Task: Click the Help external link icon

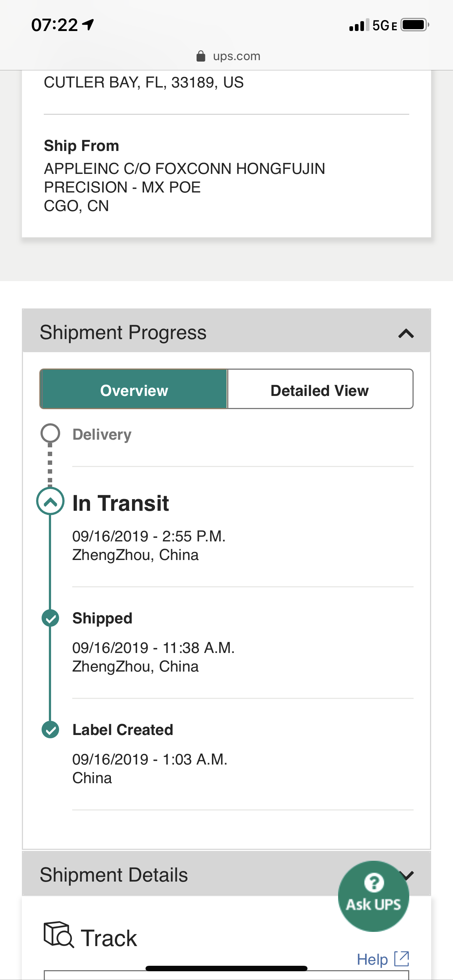Action: [401, 959]
